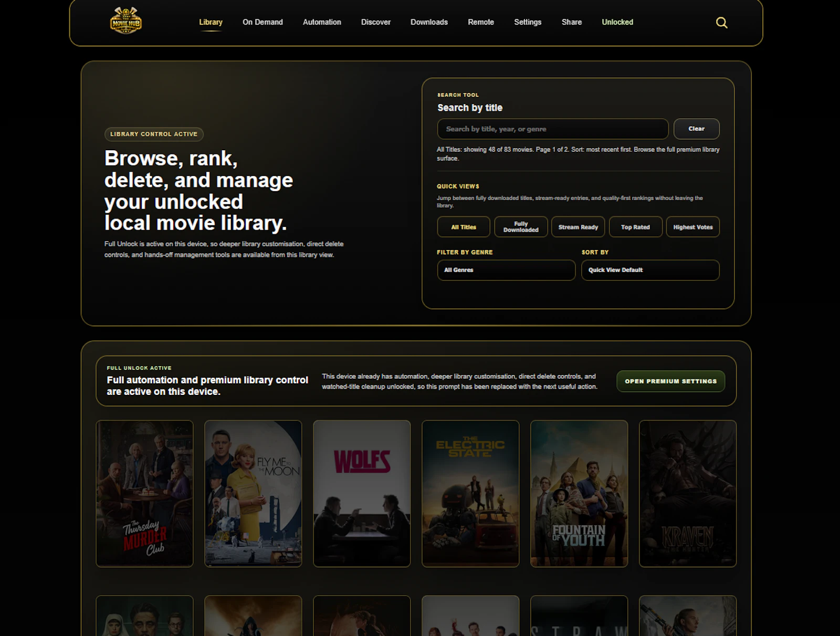Open the Quick View Default sort dropdown
The image size is (840, 636).
pos(650,270)
